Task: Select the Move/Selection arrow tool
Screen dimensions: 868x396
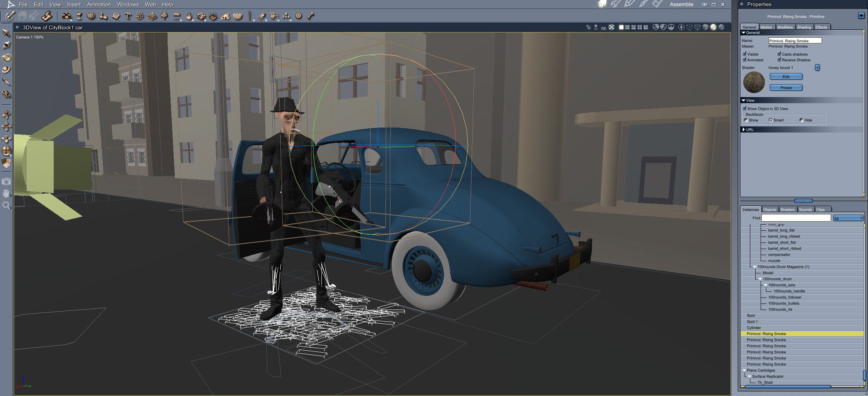Action: coord(6,33)
